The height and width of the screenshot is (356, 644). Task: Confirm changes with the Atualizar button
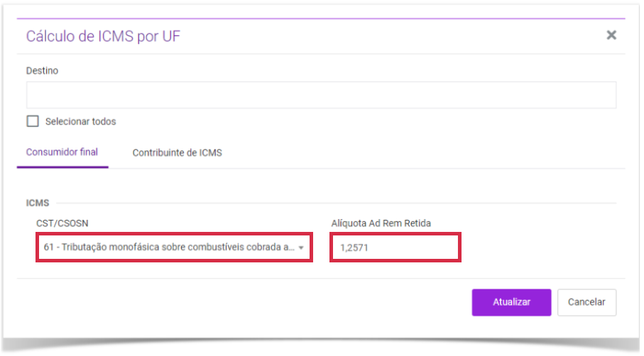pyautogui.click(x=511, y=302)
